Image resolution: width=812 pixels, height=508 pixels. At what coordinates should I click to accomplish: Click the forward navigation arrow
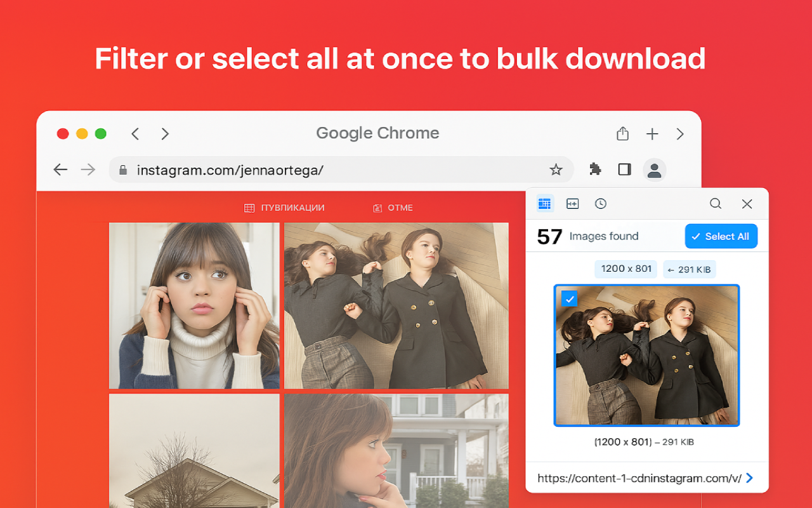click(88, 170)
